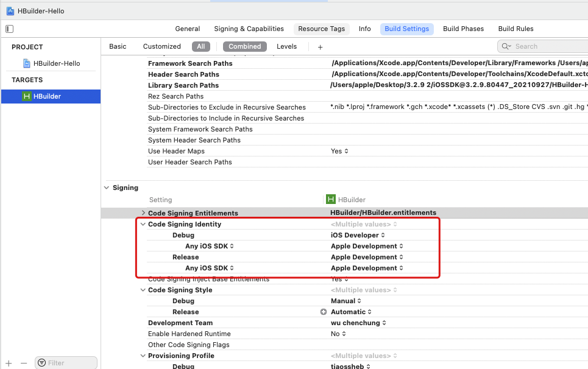Click the plus circle icon next to Automatic

pyautogui.click(x=324, y=312)
